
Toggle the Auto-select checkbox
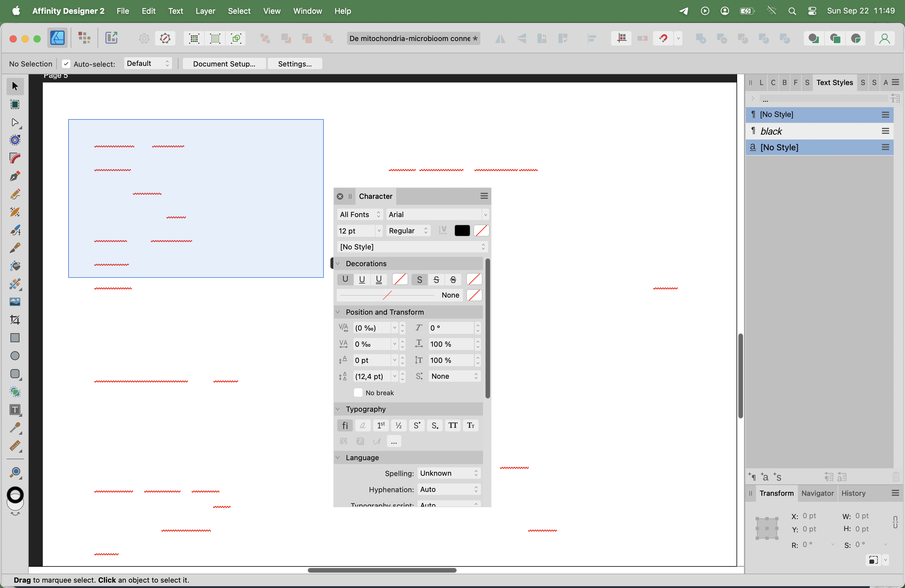click(x=66, y=64)
